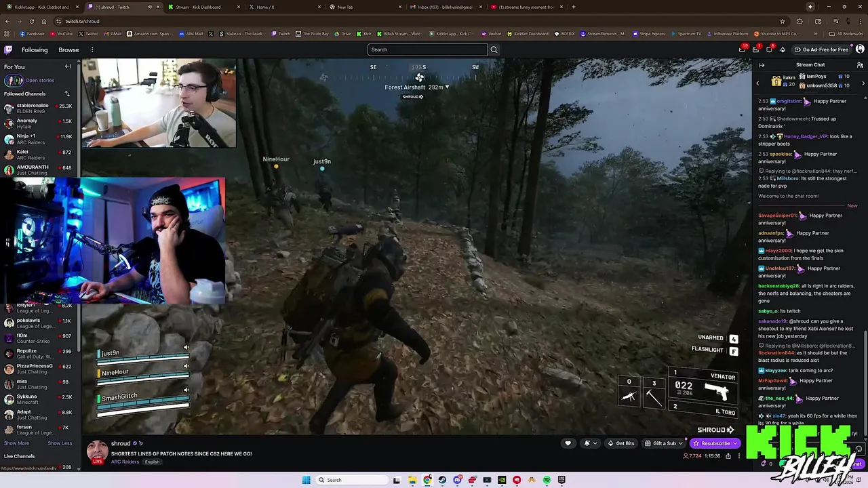The image size is (868, 488).
Task: Open a new browser tab
Action: pos(574,7)
